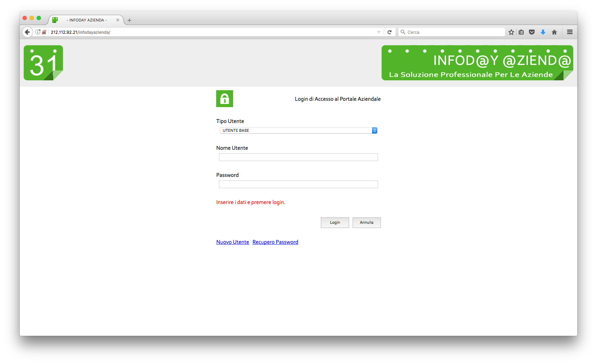
Task: Minimize the browser window with yellow button
Action: (x=32, y=18)
